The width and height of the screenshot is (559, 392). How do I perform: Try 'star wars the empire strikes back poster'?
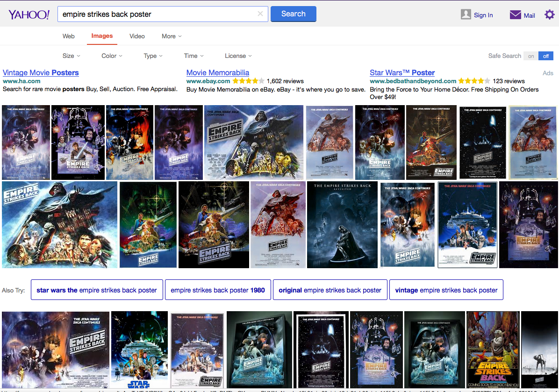97,290
